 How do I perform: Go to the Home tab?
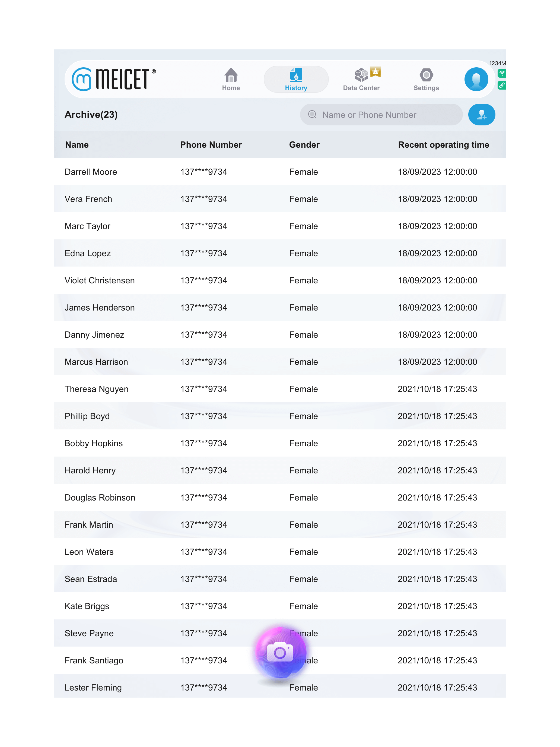(231, 79)
